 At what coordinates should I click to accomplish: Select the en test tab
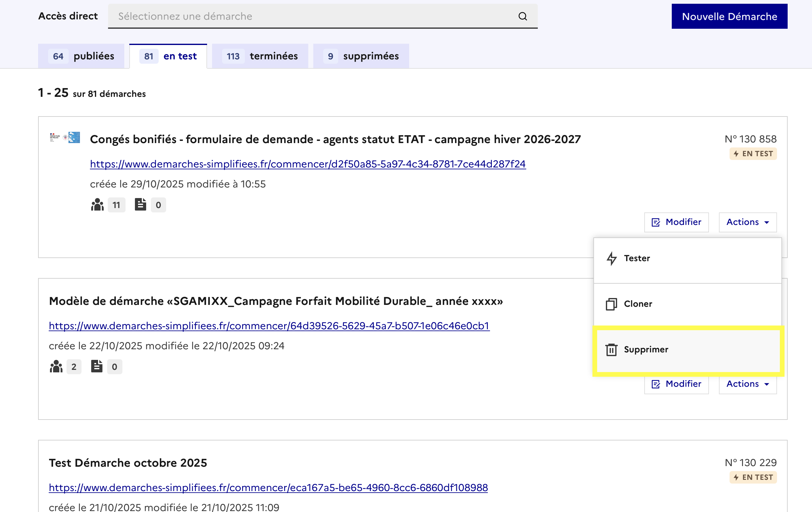(168, 56)
